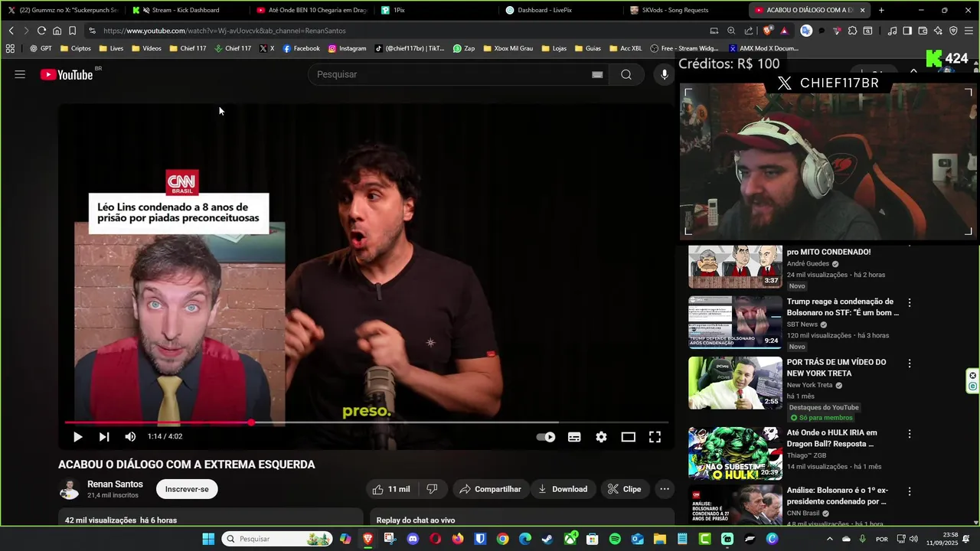
Task: Open Instagram bookmark
Action: [347, 48]
